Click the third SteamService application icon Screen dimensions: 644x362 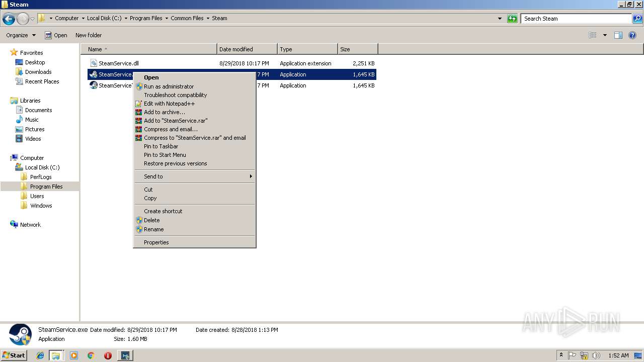pyautogui.click(x=94, y=85)
